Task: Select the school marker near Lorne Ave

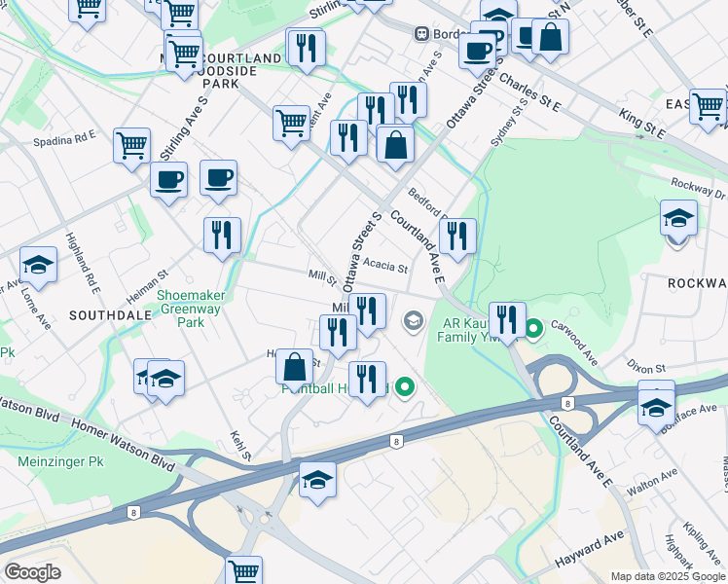Action: [39, 265]
